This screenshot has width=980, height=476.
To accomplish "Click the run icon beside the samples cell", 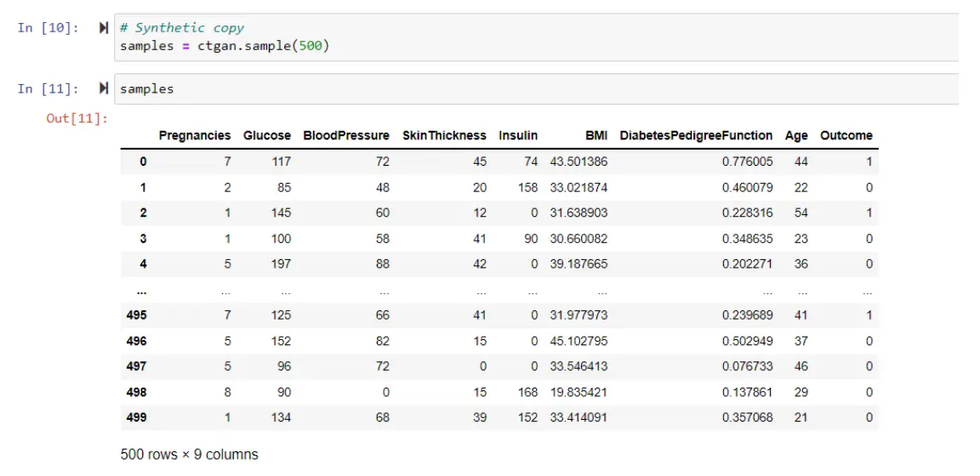I will click(104, 88).
